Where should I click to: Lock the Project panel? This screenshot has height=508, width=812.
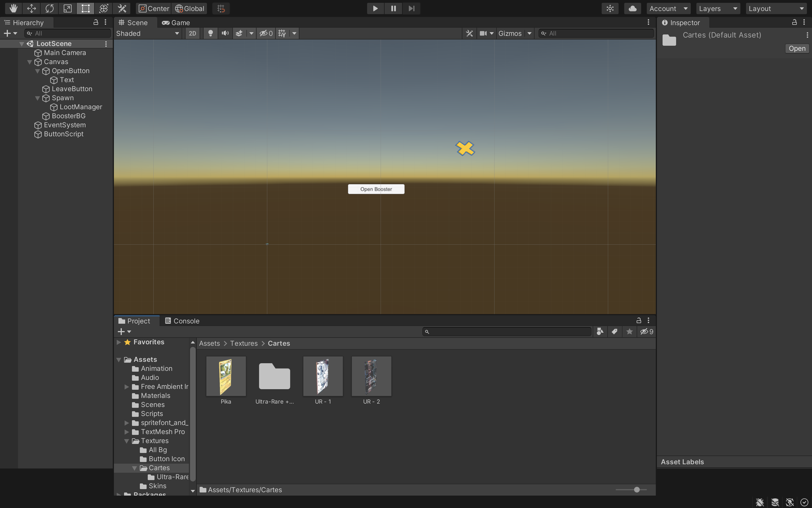point(639,320)
